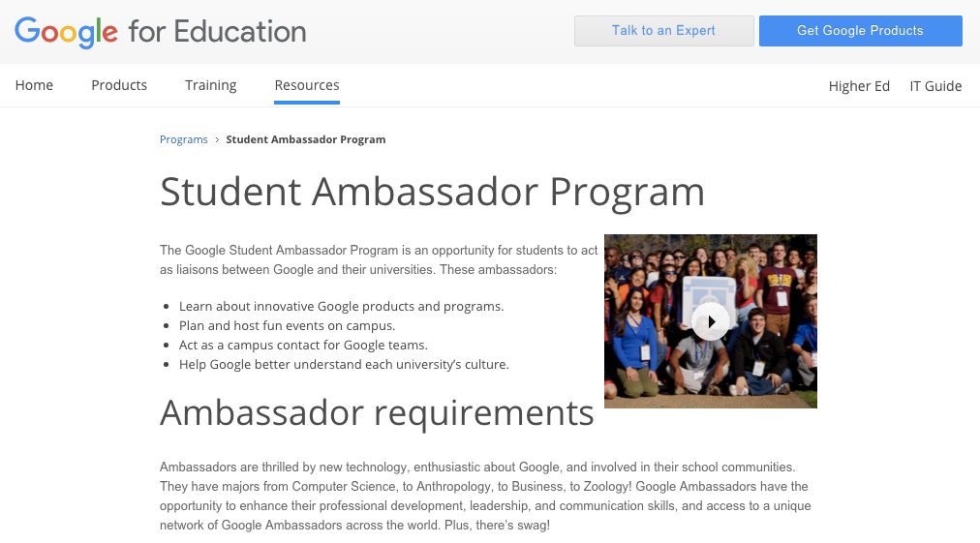The width and height of the screenshot is (980, 543).
Task: Follow the Programs breadcrumb link
Action: [184, 139]
